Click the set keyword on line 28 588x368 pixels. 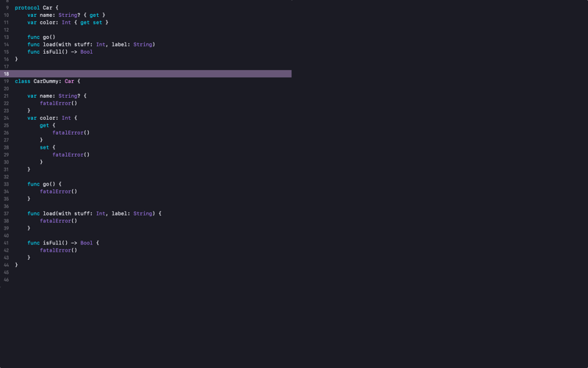[x=44, y=147]
